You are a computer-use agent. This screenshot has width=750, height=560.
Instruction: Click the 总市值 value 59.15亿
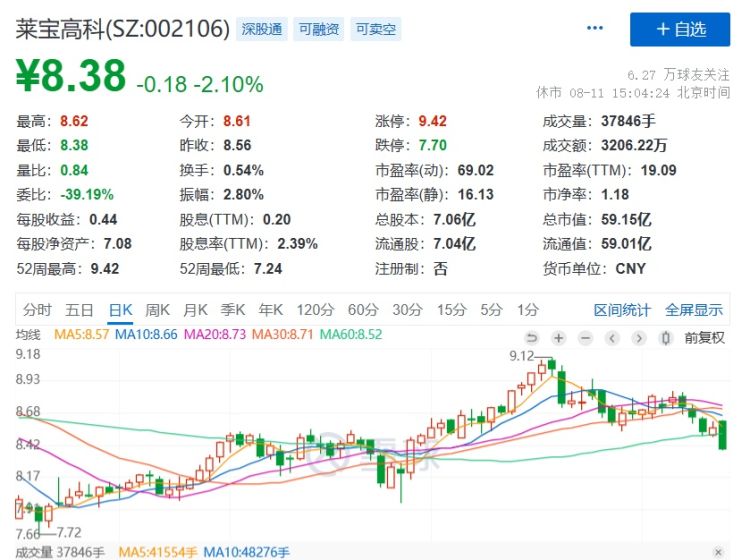(626, 220)
